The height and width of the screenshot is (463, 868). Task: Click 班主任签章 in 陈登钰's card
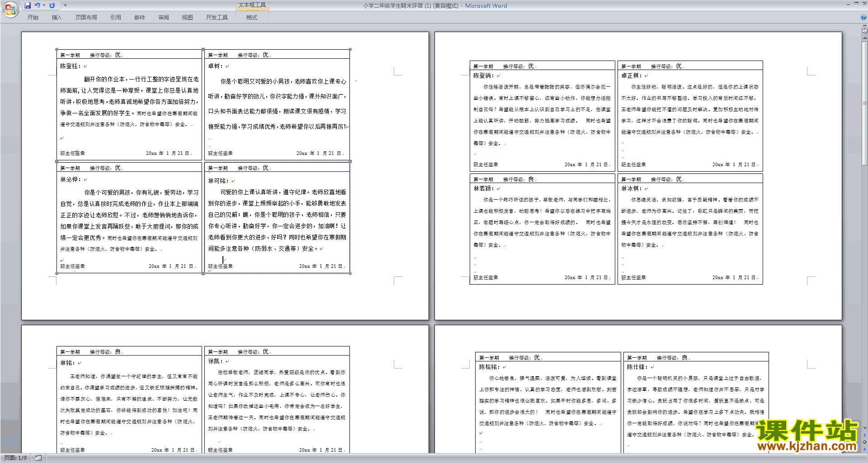pos(72,153)
